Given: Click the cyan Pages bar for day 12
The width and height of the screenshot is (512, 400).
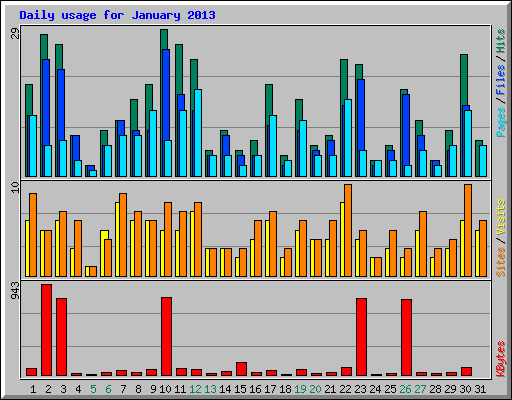Looking at the screenshot, I should pos(198,133).
